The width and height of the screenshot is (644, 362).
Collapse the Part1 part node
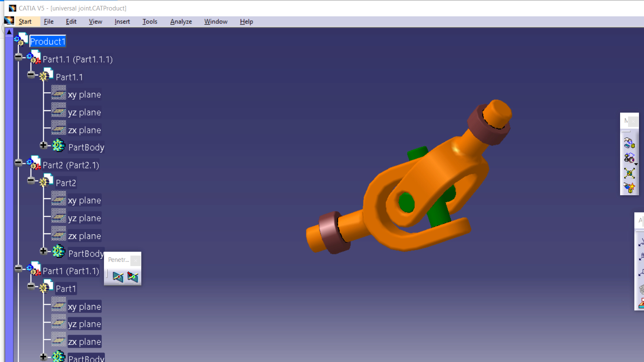[31, 287]
